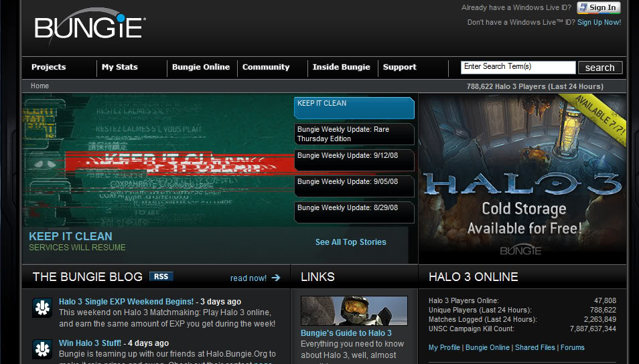Focus the Enter Search Term(s) field
Image resolution: width=639 pixels, height=364 pixels.
(x=518, y=67)
